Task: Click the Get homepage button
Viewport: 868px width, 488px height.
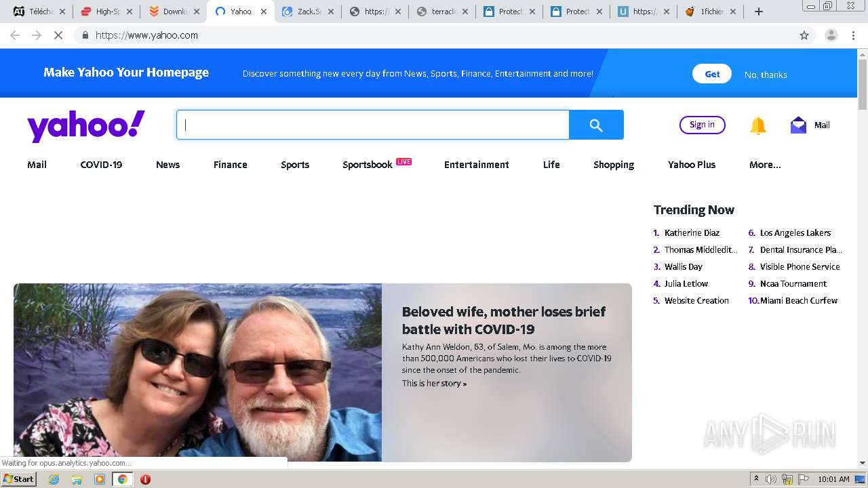Action: 712,74
